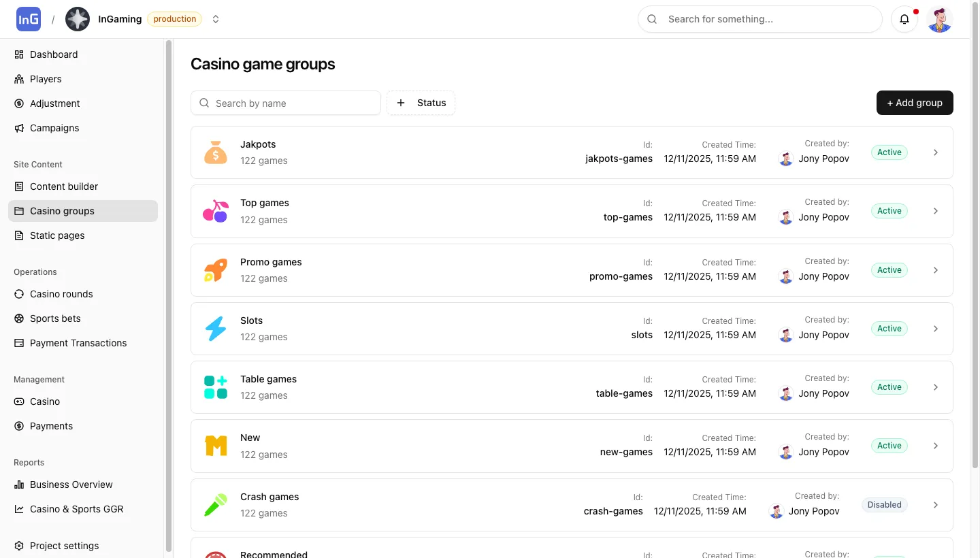This screenshot has width=980, height=558.
Task: Open the Dashboard sidebar icon
Action: (x=18, y=54)
